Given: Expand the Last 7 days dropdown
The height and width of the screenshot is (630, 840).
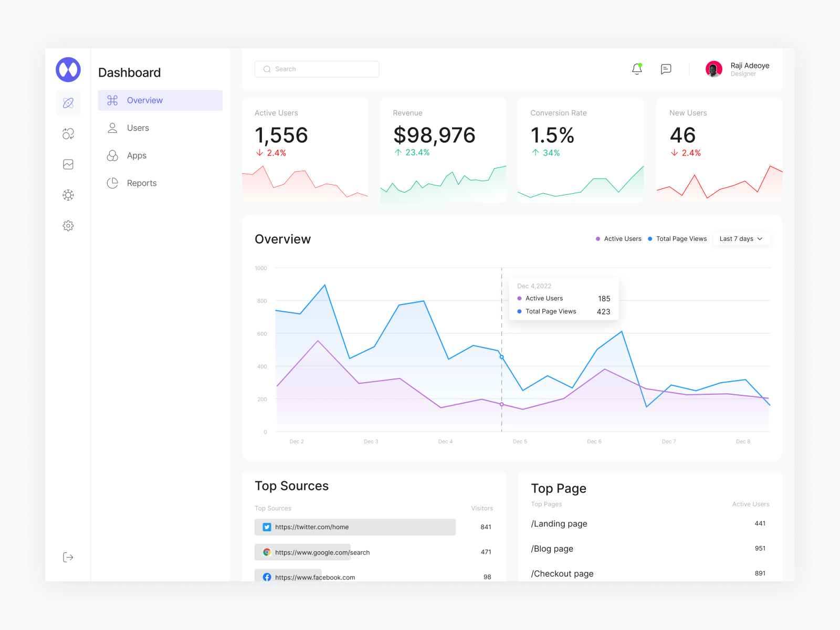Looking at the screenshot, I should click(x=741, y=239).
